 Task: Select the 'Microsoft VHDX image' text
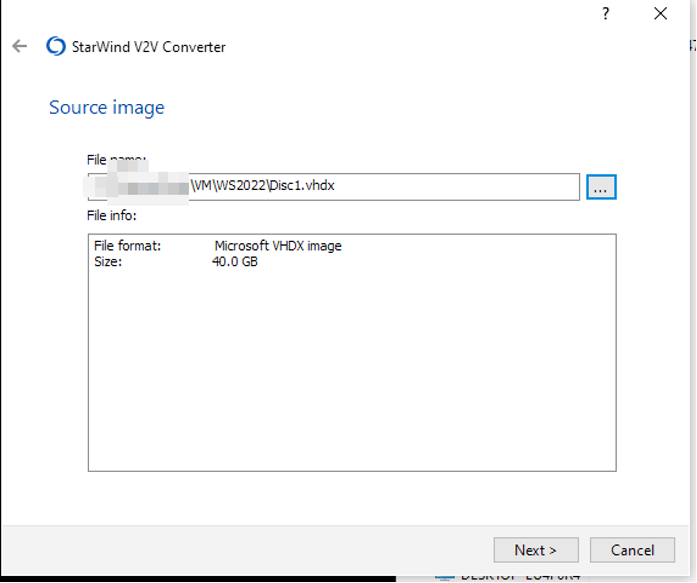[278, 246]
